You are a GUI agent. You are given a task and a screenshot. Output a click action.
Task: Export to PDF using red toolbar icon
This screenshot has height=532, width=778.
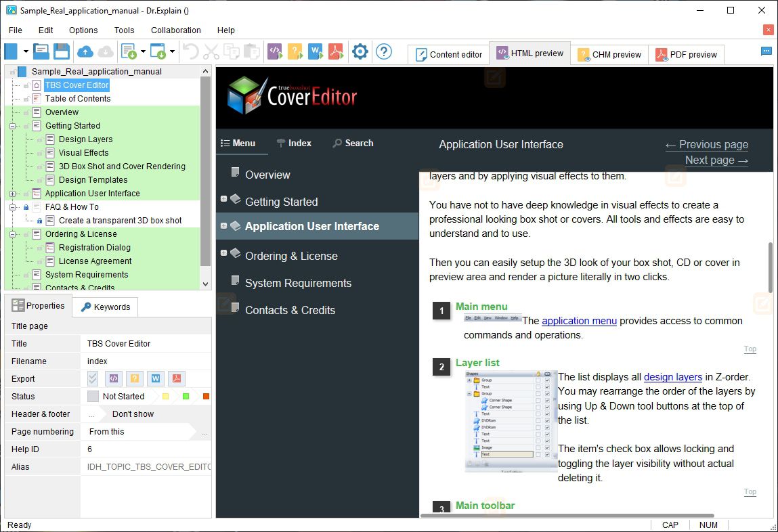(x=336, y=51)
